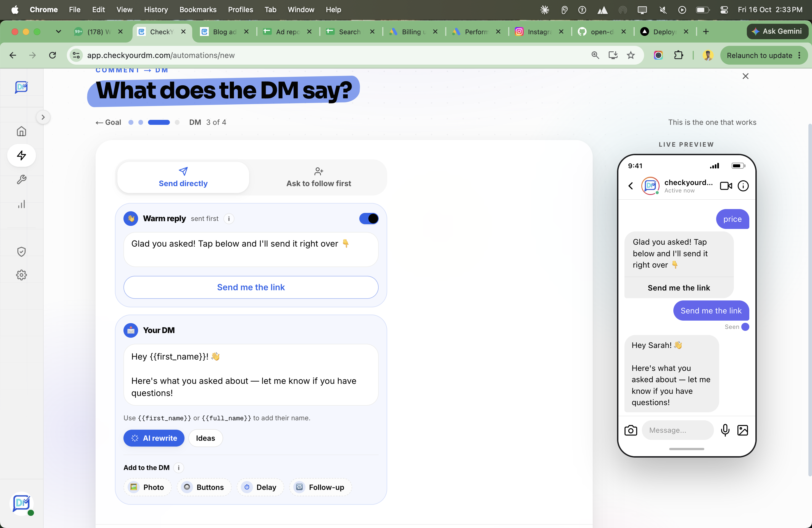
Task: Select the Ask to follow first tab
Action: (x=319, y=177)
